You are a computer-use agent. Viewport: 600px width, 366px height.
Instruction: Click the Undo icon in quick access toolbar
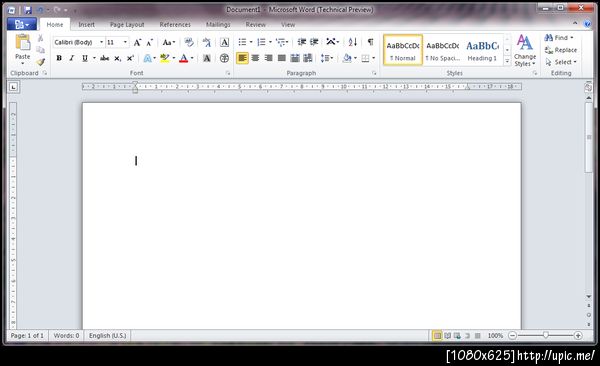pyautogui.click(x=40, y=10)
